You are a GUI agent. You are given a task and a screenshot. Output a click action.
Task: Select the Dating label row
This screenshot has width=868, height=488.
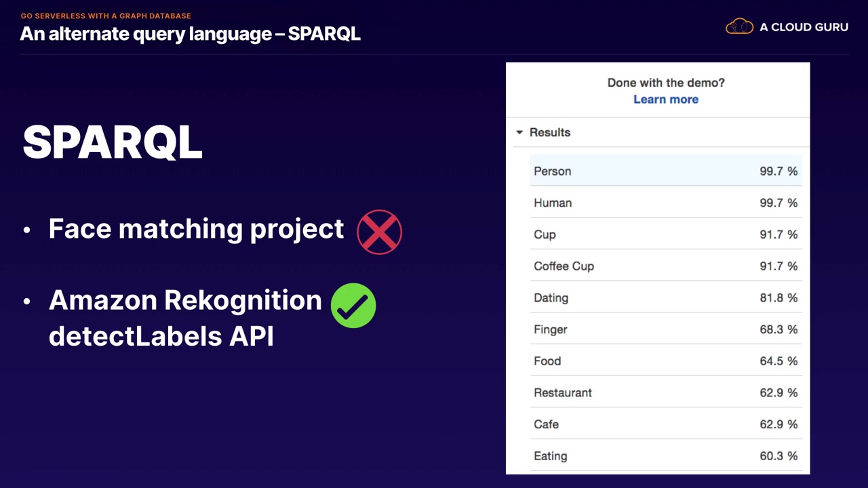[x=665, y=298]
